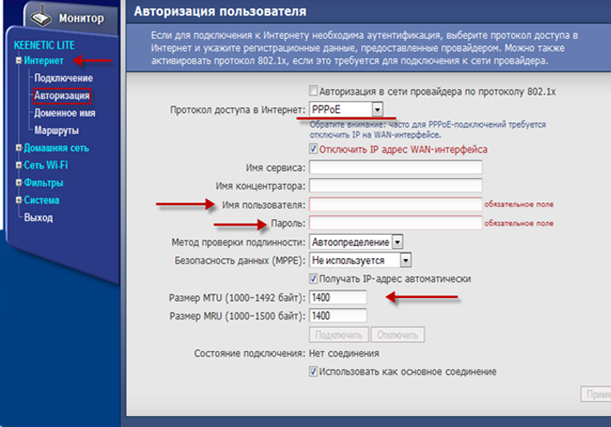
Task: Expand the Система menu section
Action: pos(19,200)
